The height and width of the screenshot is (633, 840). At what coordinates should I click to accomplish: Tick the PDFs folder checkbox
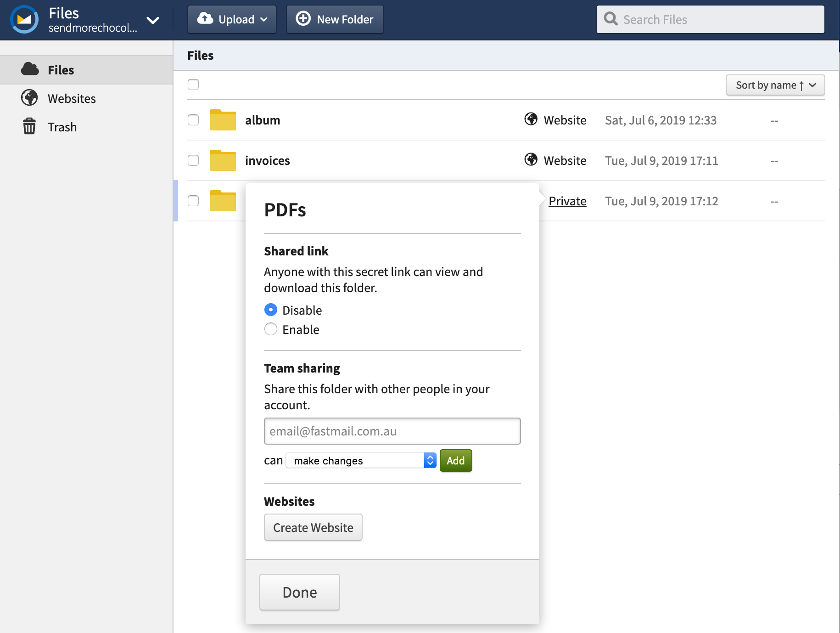(x=193, y=201)
